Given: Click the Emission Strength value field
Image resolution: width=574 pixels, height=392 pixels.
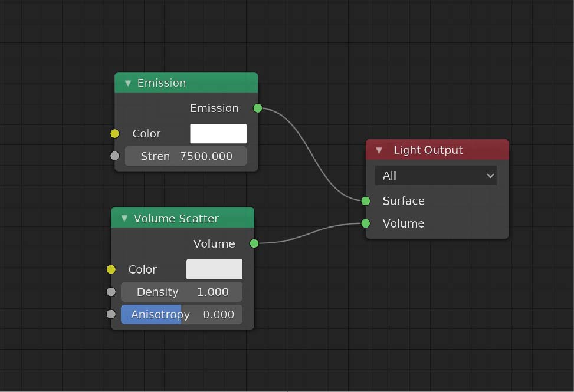Looking at the screenshot, I should click(x=186, y=156).
